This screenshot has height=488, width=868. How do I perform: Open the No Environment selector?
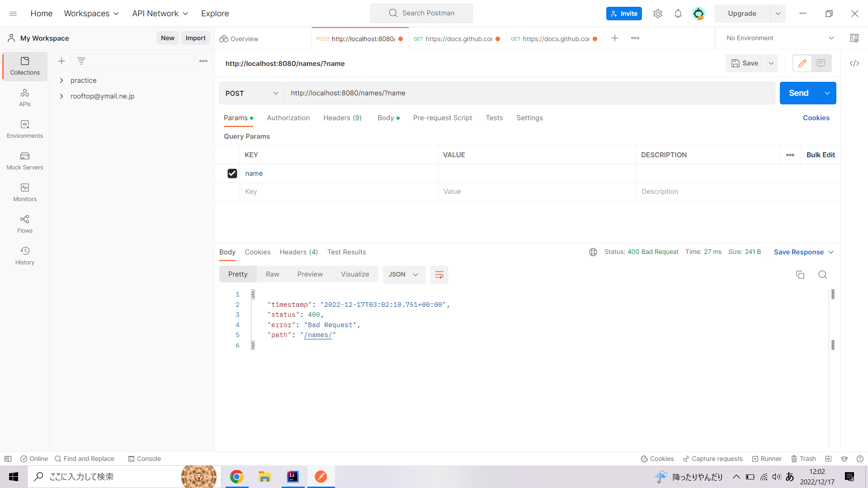point(778,38)
